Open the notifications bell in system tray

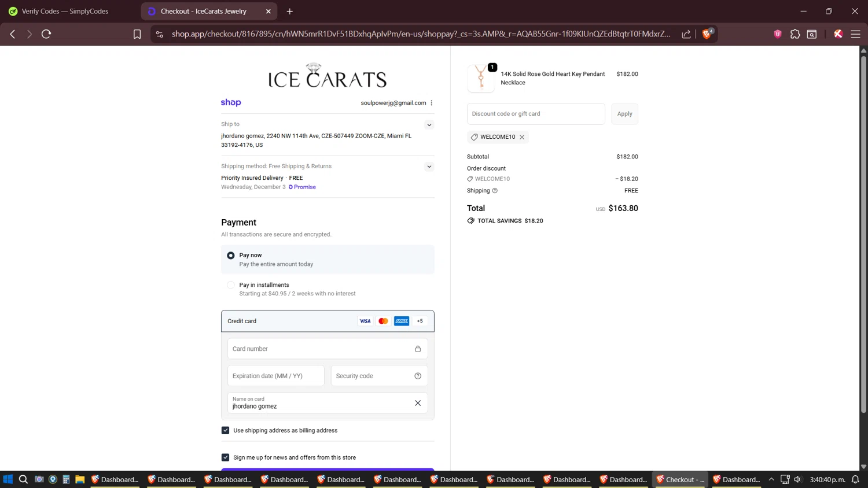855,479
